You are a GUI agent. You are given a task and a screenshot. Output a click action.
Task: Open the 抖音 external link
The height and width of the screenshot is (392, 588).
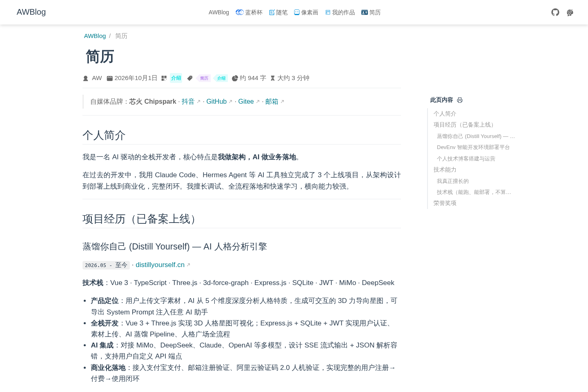click(191, 101)
